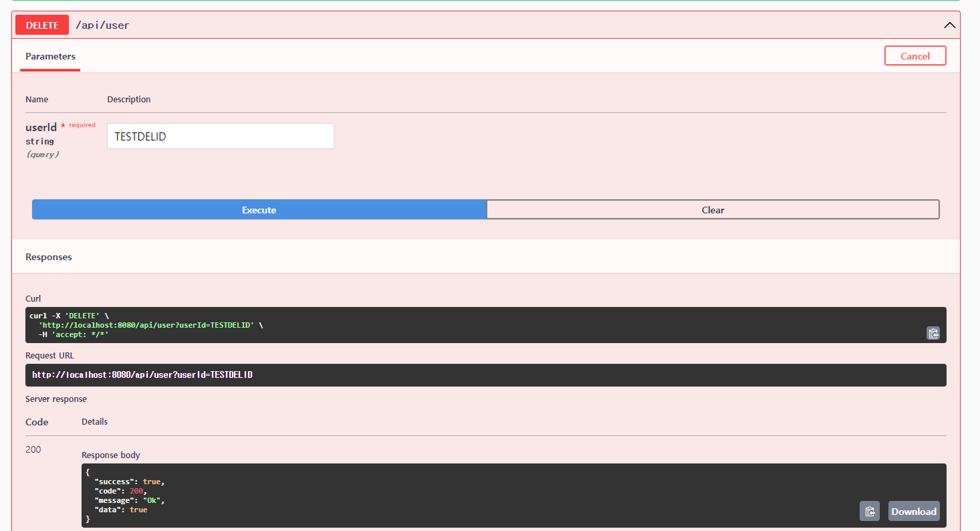Screen dimensions: 980x531
Task: Execute the DELETE request
Action: (x=259, y=210)
